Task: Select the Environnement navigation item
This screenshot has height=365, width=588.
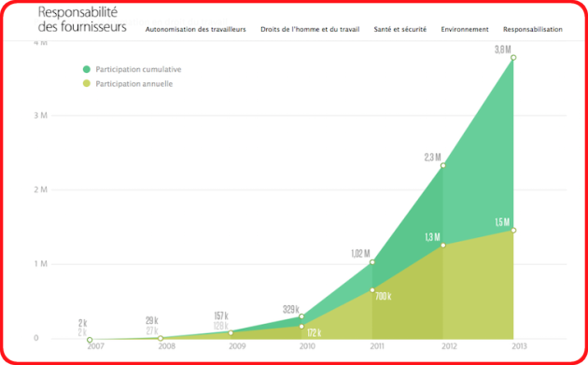Action: tap(465, 29)
